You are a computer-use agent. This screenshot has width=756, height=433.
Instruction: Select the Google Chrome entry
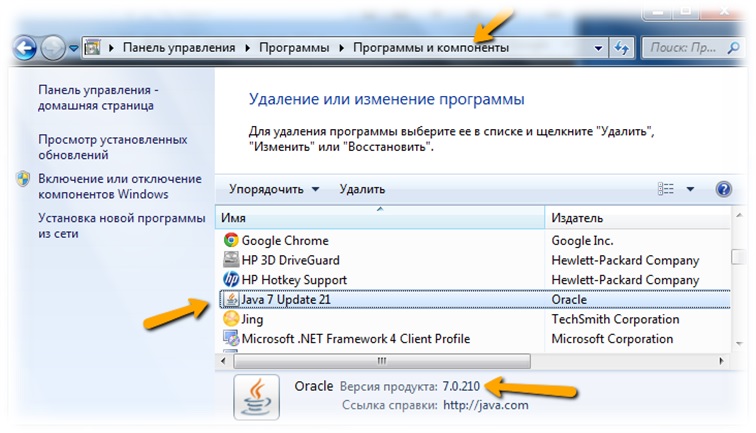point(285,240)
